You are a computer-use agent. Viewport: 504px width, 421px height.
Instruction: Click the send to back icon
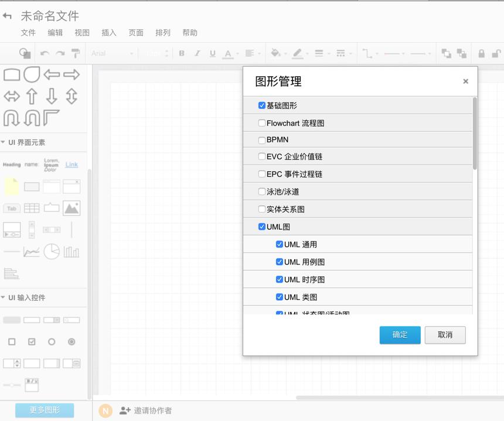(462, 53)
